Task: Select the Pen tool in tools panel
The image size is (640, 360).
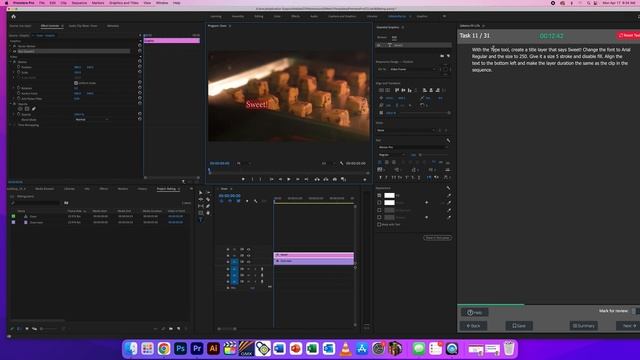Action: click(x=208, y=206)
